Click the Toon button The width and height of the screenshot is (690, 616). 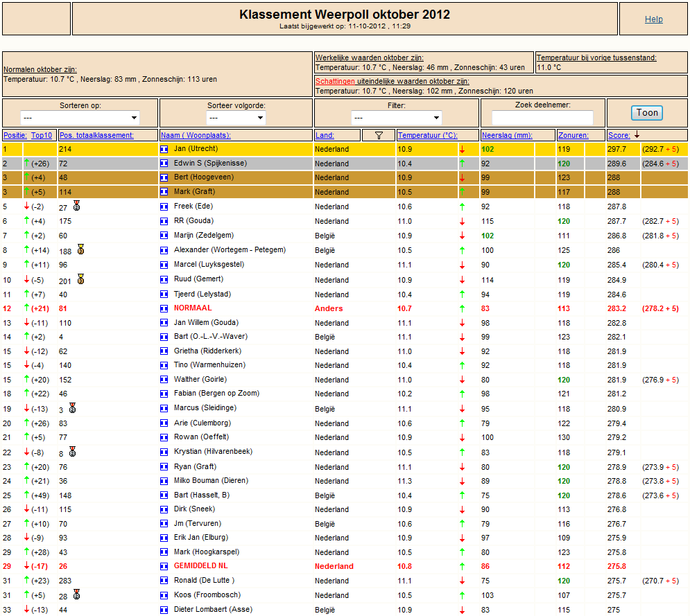tap(647, 112)
